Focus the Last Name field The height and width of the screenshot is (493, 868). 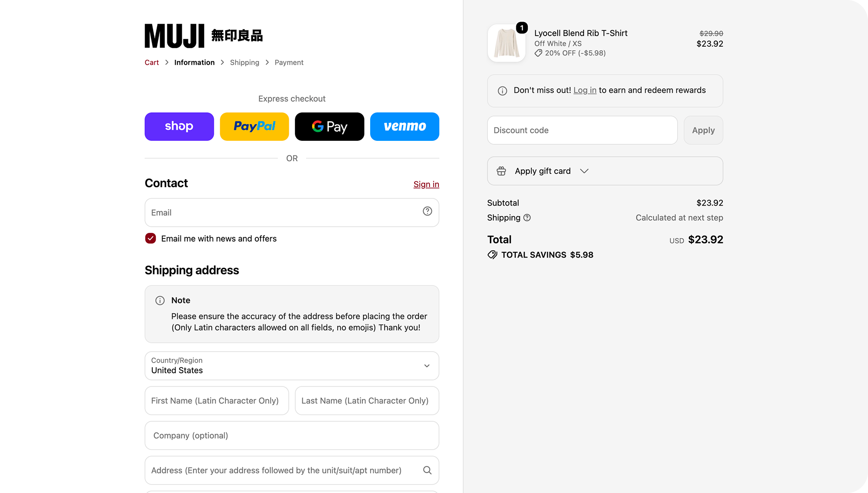coord(367,401)
